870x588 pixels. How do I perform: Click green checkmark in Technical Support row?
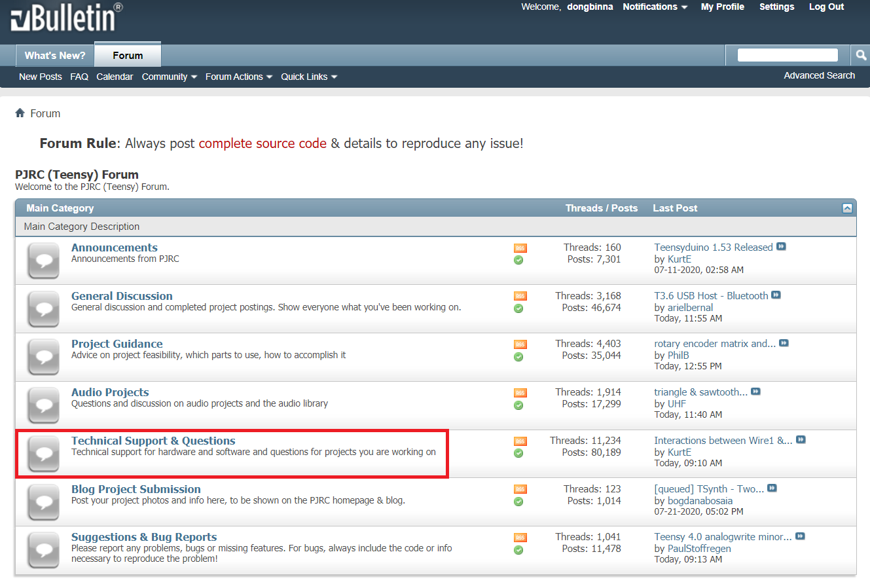518,453
